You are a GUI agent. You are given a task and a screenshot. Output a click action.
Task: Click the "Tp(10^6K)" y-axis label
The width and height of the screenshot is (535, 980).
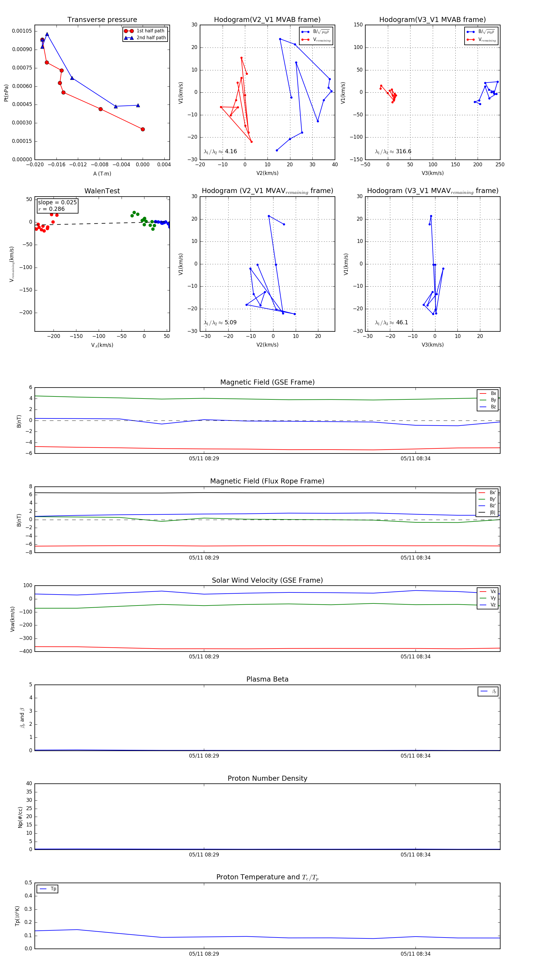tap(17, 916)
